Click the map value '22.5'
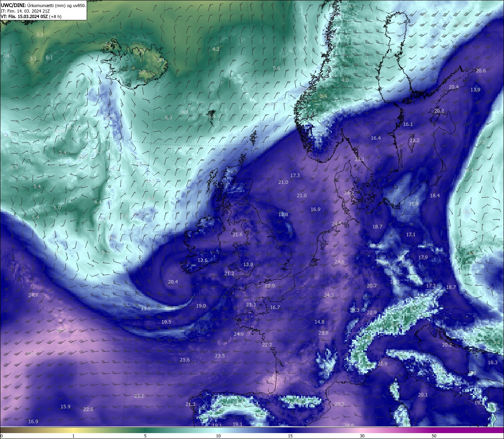 [x=88, y=409]
